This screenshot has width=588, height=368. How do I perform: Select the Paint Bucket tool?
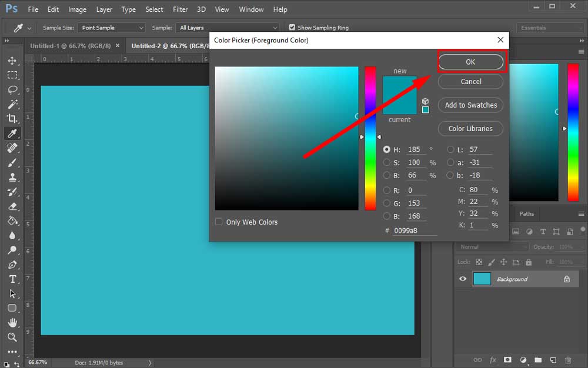pos(12,220)
